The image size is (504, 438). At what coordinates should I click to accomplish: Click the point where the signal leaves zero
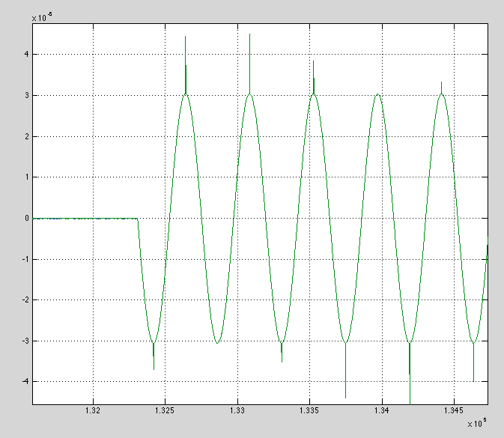[137, 219]
